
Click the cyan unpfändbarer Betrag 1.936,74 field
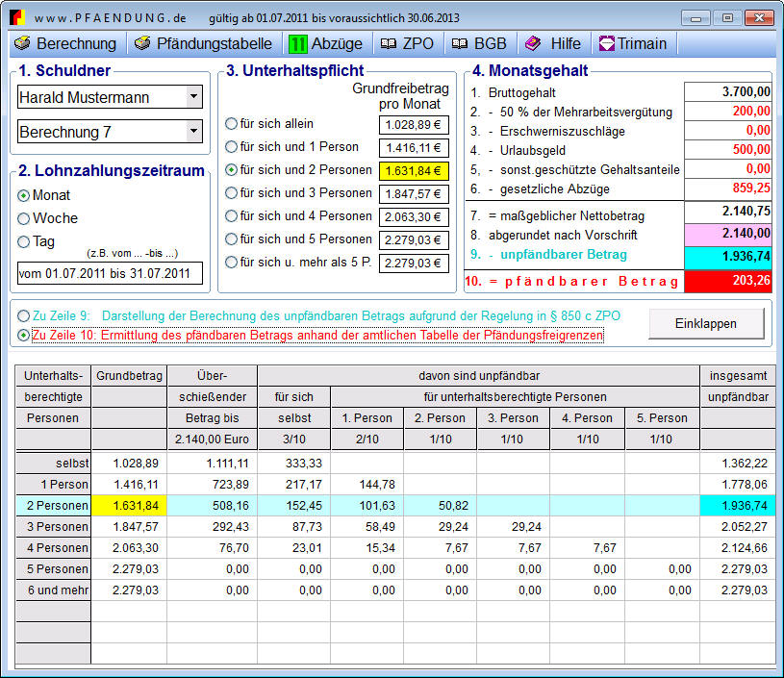click(727, 257)
